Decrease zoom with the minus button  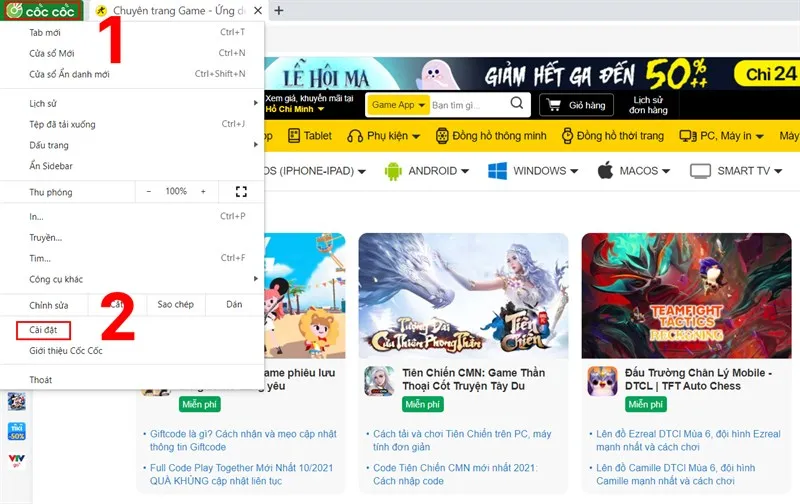click(x=149, y=191)
